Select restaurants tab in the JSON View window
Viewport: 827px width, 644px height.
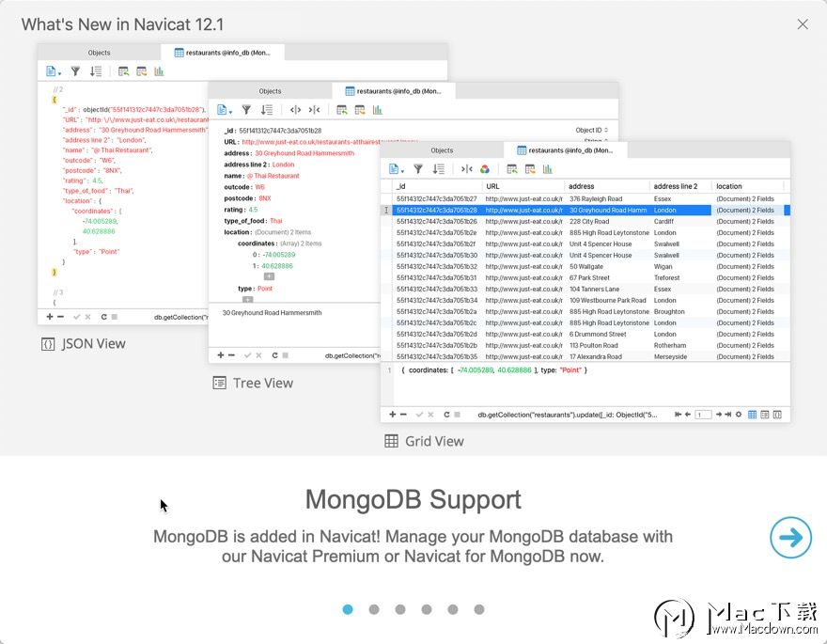[x=222, y=53]
